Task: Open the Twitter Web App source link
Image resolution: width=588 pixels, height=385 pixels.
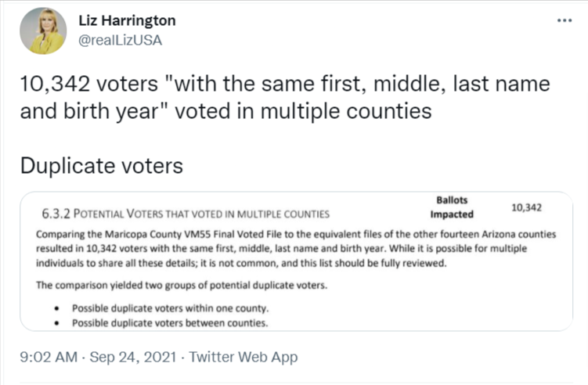Action: click(x=243, y=357)
